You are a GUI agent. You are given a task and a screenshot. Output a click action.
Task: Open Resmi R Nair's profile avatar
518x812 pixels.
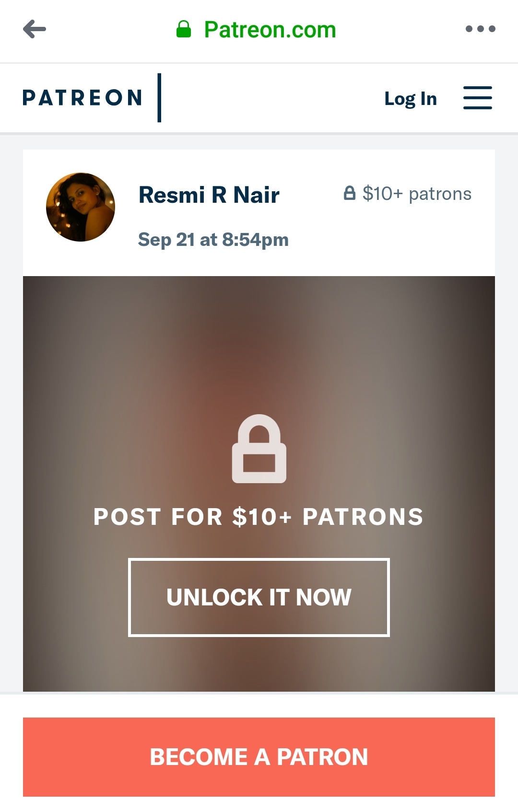(81, 207)
